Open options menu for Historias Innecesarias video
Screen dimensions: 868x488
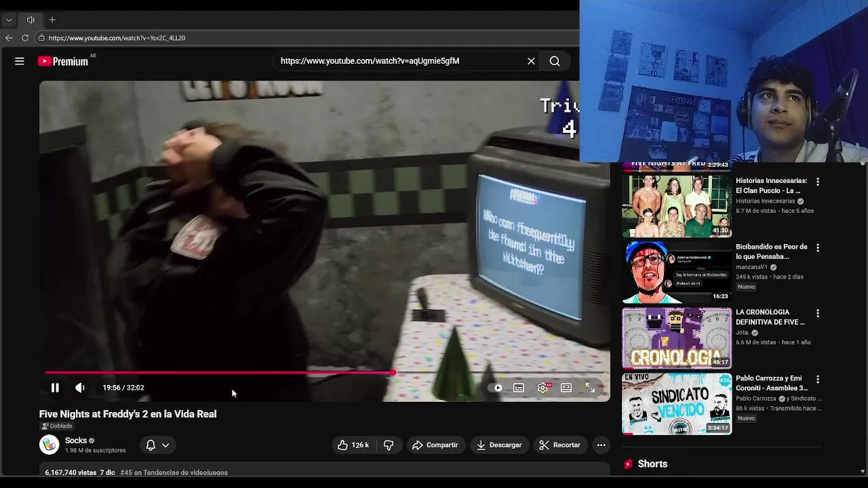click(x=817, y=182)
